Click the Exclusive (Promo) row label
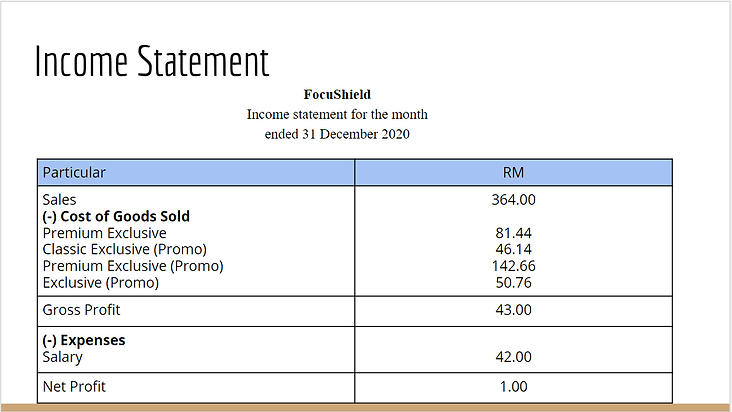 101,283
